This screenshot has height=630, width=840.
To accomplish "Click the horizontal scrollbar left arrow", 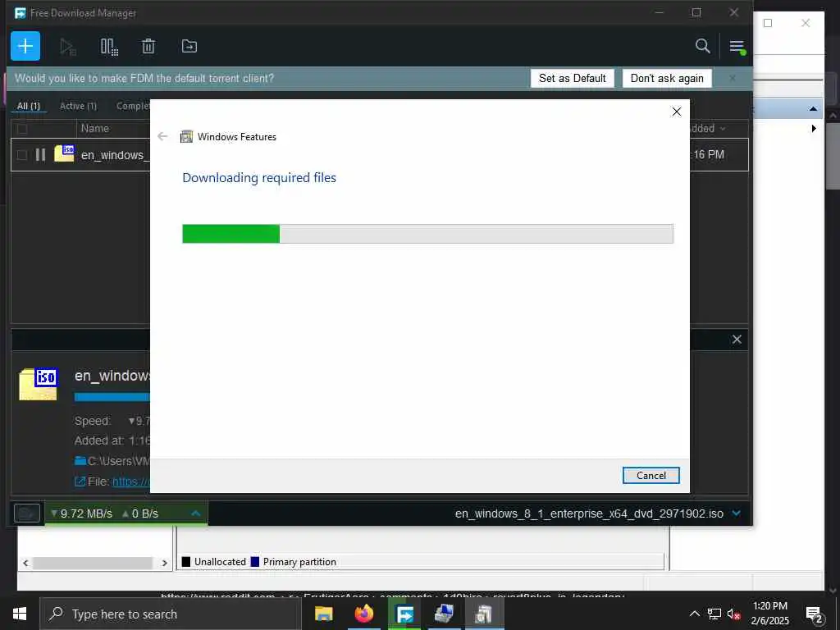I will 25,563.
